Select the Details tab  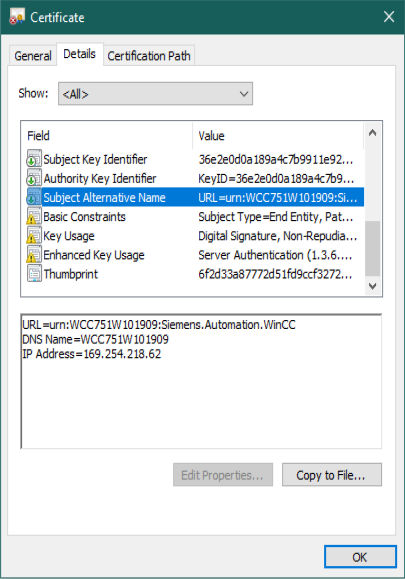(x=79, y=54)
